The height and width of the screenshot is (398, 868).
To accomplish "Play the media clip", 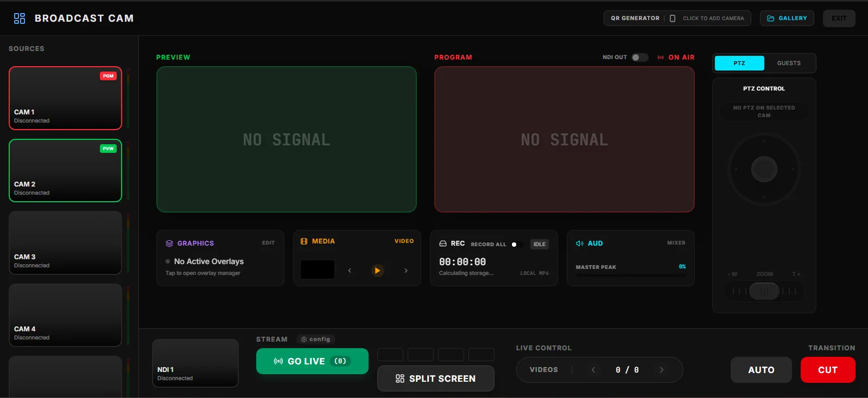I will click(x=377, y=271).
